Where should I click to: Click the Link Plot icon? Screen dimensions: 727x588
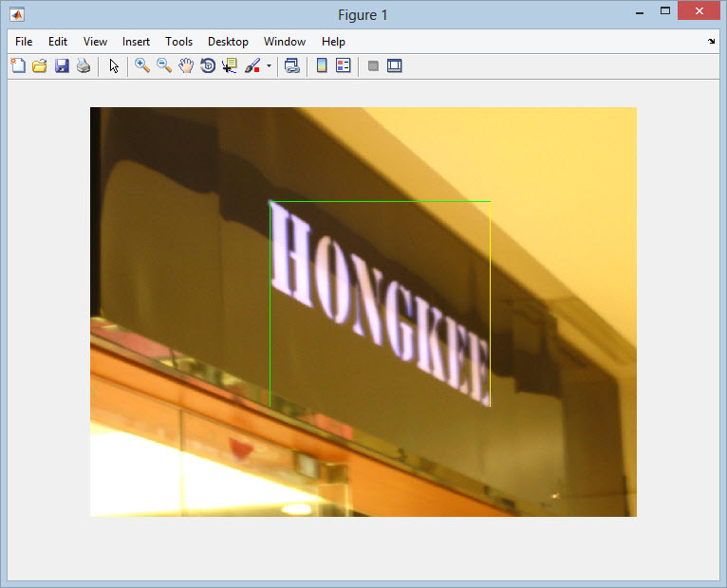[x=291, y=65]
